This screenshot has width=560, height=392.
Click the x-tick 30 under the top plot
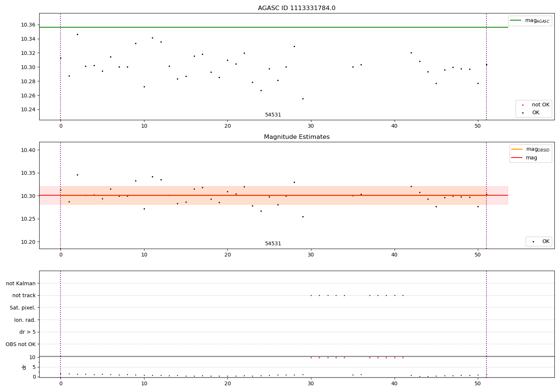(311, 126)
